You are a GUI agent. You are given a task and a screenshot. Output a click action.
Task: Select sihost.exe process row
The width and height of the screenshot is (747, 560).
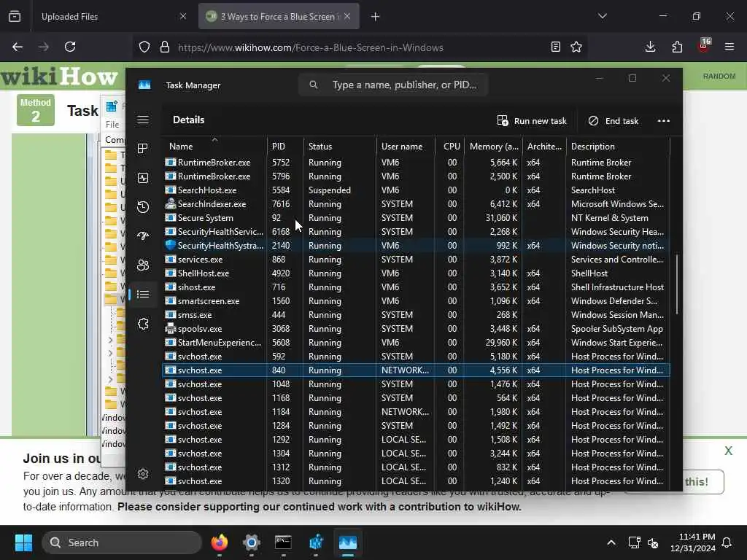416,287
